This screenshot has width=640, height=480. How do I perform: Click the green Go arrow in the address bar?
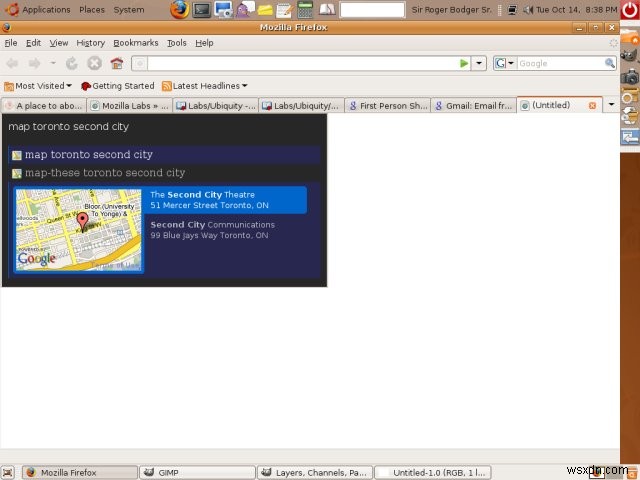point(464,63)
